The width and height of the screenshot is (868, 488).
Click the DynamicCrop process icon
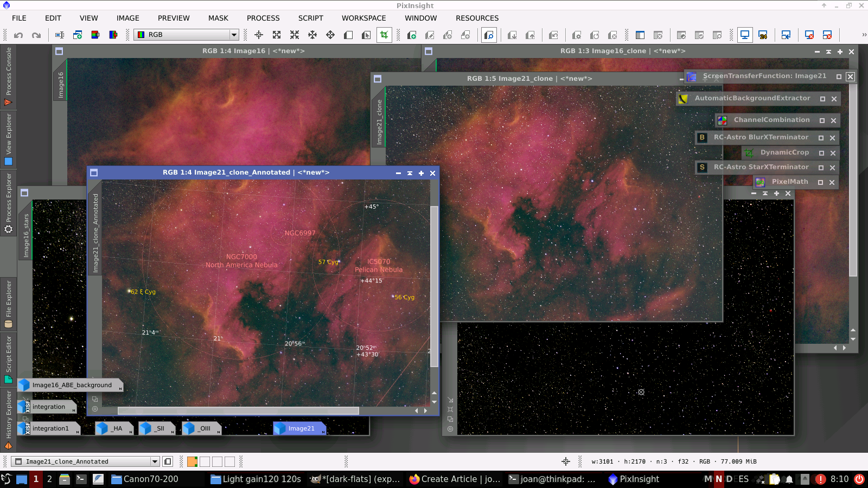[x=749, y=153]
